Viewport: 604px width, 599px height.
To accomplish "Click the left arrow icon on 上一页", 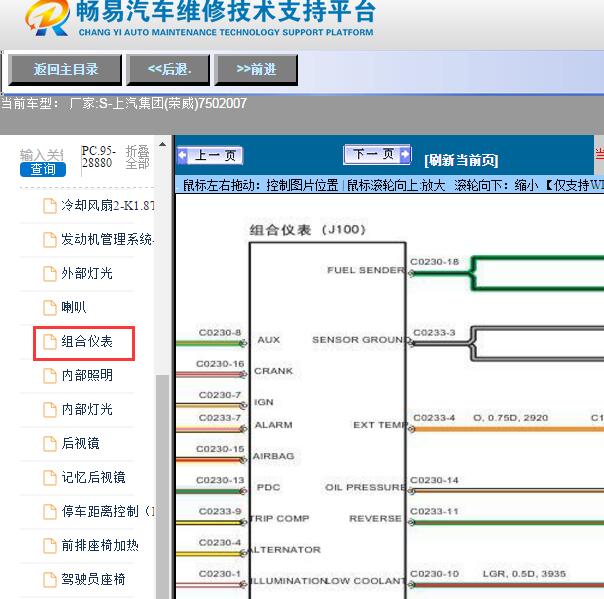I will [x=182, y=156].
